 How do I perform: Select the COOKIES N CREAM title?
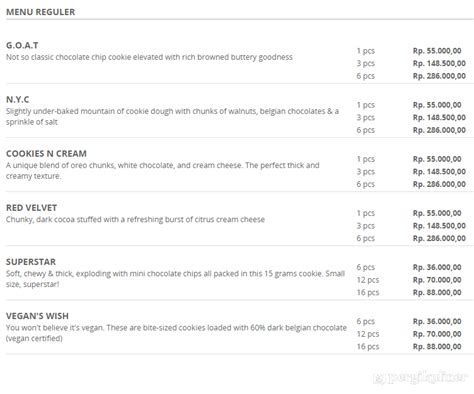[x=46, y=154]
